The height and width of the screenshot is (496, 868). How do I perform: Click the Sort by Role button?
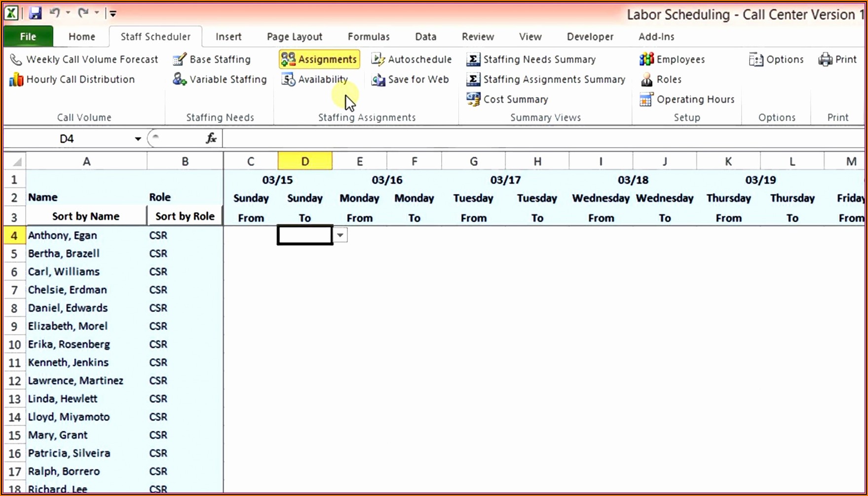tap(185, 216)
